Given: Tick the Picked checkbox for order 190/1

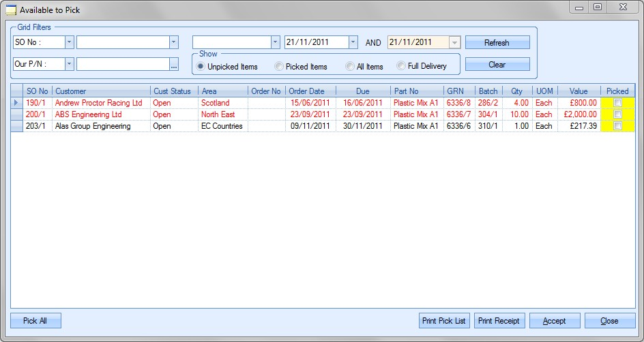Looking at the screenshot, I should (x=617, y=103).
